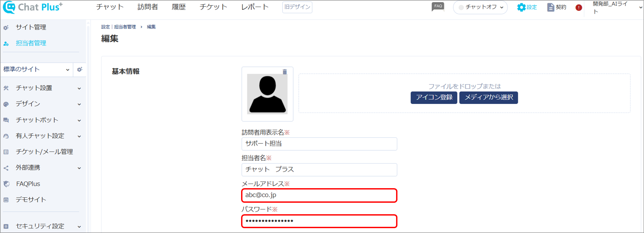This screenshot has height=233, width=644.
Task: Open the チャットオフ status dropdown
Action: (x=480, y=7)
